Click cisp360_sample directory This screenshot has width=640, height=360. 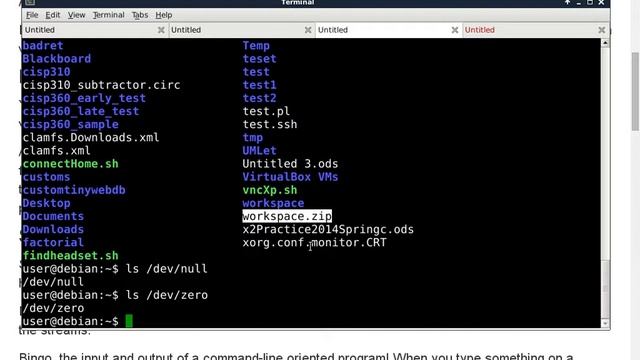(71, 124)
